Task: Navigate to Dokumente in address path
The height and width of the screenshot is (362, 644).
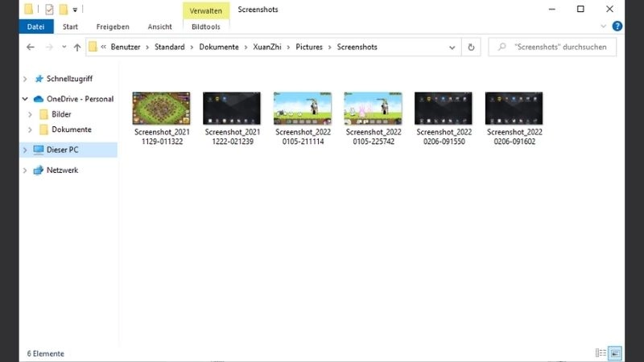Action: [219, 47]
